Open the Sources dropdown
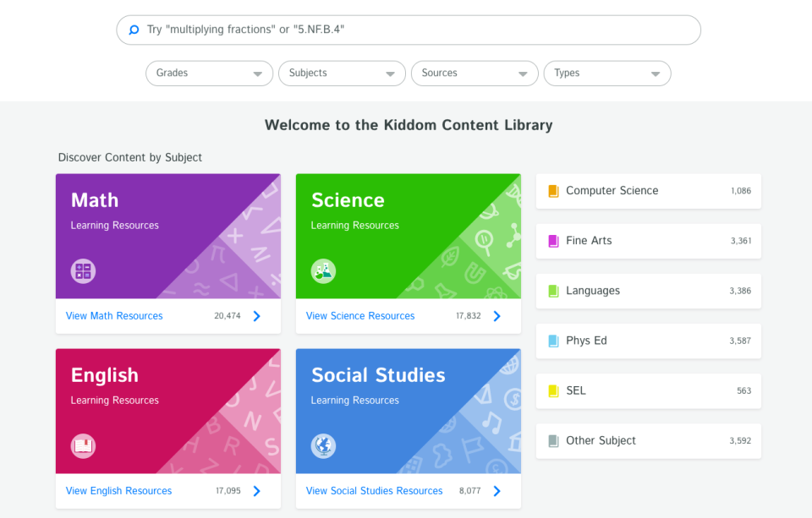812x518 pixels. pyautogui.click(x=474, y=74)
